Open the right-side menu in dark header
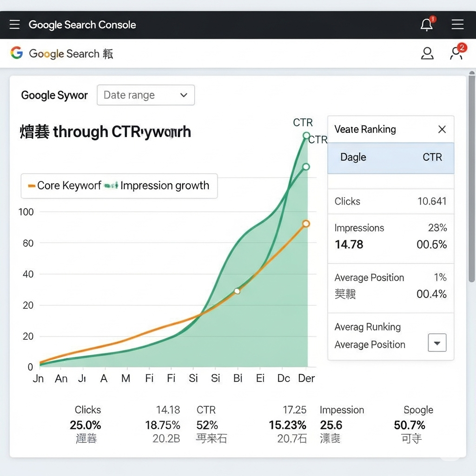The width and height of the screenshot is (476, 476). click(x=457, y=24)
